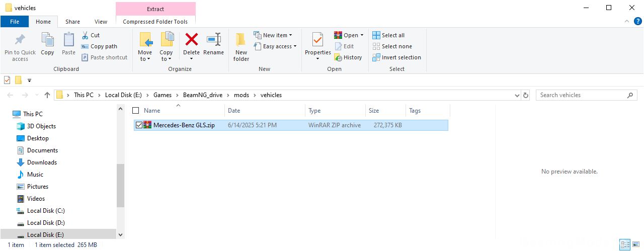
Task: Switch to Large icons view in status bar
Action: pyautogui.click(x=636, y=245)
